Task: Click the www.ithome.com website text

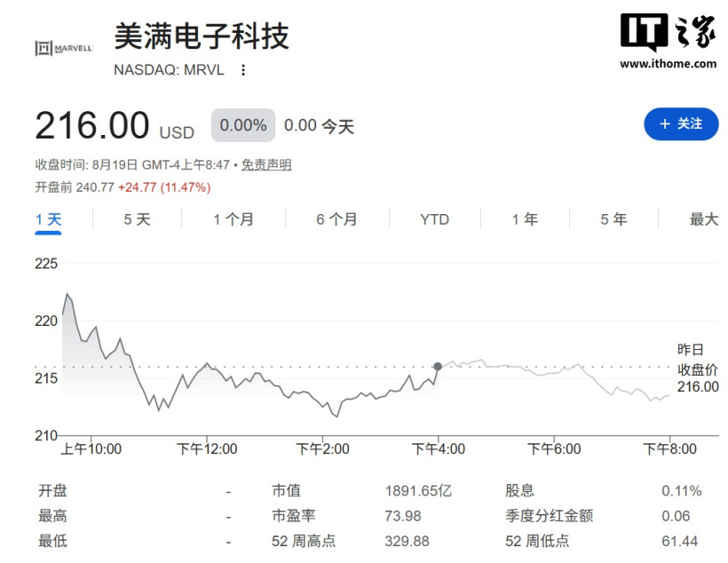Action: click(669, 64)
